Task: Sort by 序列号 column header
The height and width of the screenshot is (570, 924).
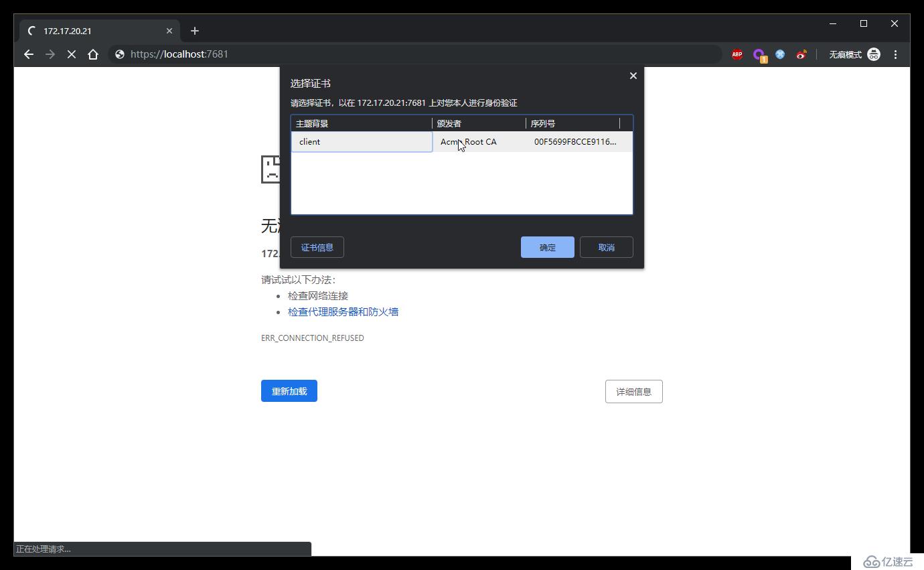Action: pos(573,123)
